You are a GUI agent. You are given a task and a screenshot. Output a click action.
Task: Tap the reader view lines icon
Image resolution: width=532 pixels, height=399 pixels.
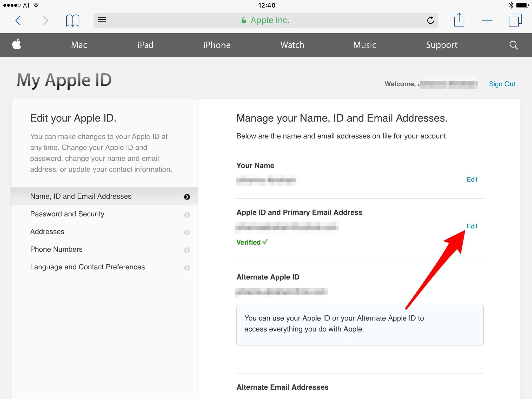coord(102,20)
